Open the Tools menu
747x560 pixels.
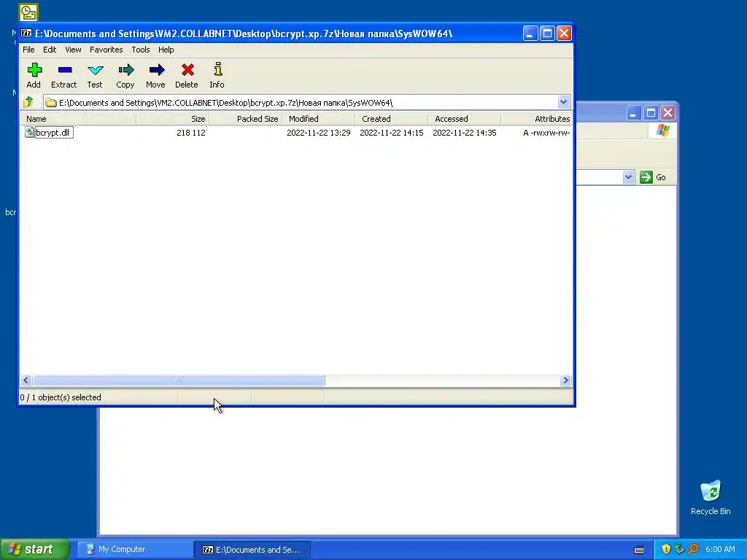141,50
